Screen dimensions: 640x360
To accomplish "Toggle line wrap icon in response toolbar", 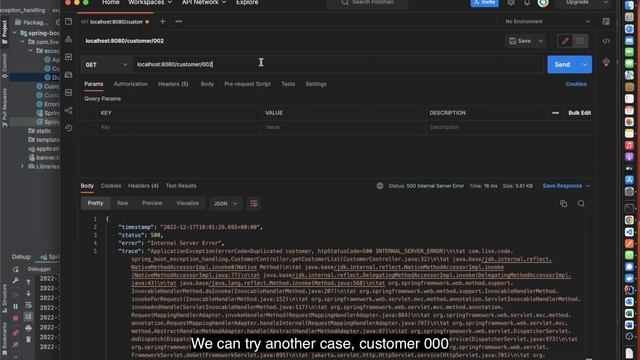I will pos(253,203).
